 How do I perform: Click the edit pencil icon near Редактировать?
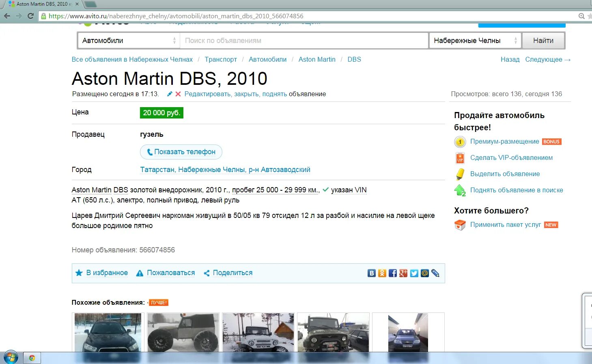tap(170, 94)
